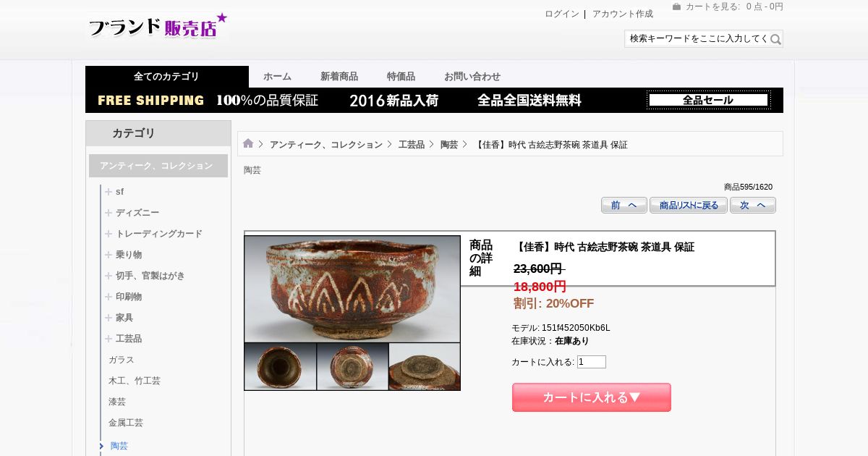Image resolution: width=868 pixels, height=456 pixels.
Task: Open the 特価品 menu item
Action: click(401, 77)
